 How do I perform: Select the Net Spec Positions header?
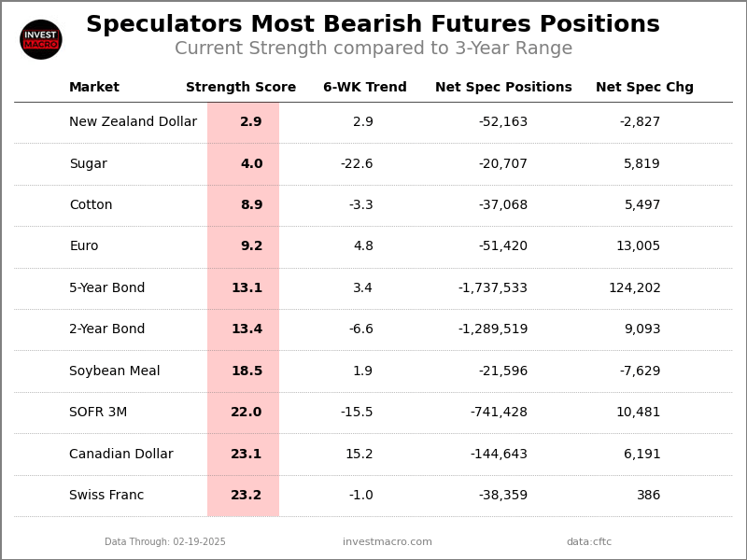point(503,88)
